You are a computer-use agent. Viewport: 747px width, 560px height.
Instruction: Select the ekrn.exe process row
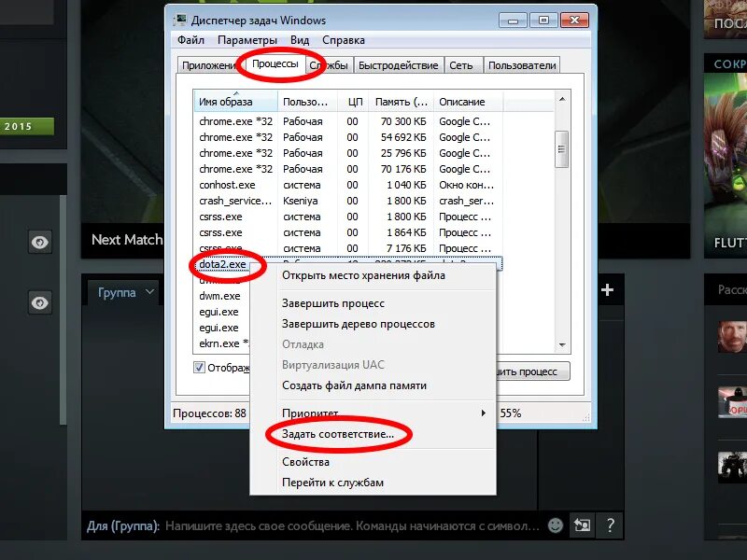point(223,343)
